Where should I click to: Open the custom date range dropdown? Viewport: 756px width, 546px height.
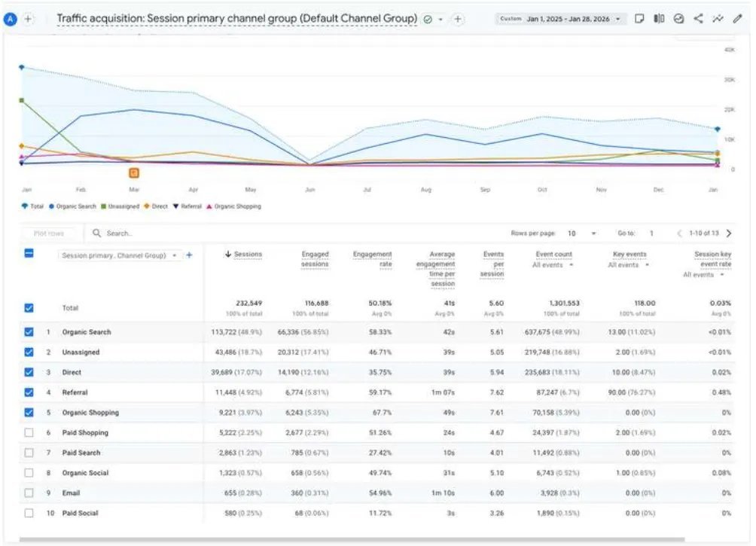(561, 19)
